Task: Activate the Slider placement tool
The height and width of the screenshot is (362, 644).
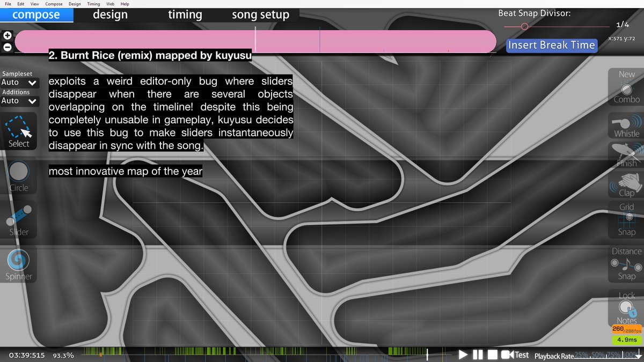Action: (19, 220)
